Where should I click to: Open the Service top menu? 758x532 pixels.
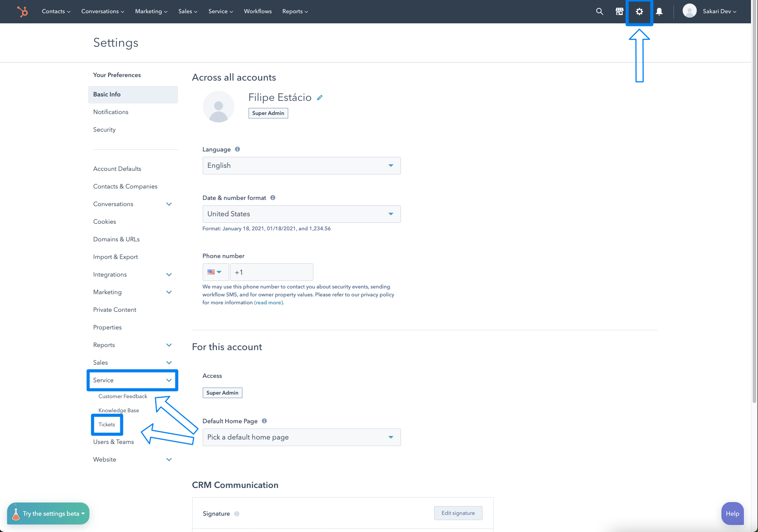pos(221,11)
